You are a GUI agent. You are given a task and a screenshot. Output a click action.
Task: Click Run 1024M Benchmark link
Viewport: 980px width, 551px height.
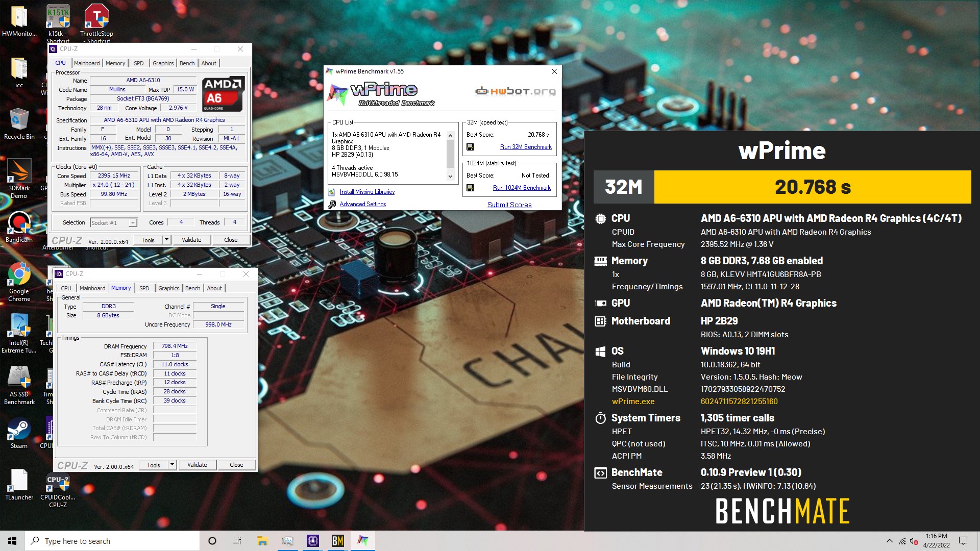[522, 188]
